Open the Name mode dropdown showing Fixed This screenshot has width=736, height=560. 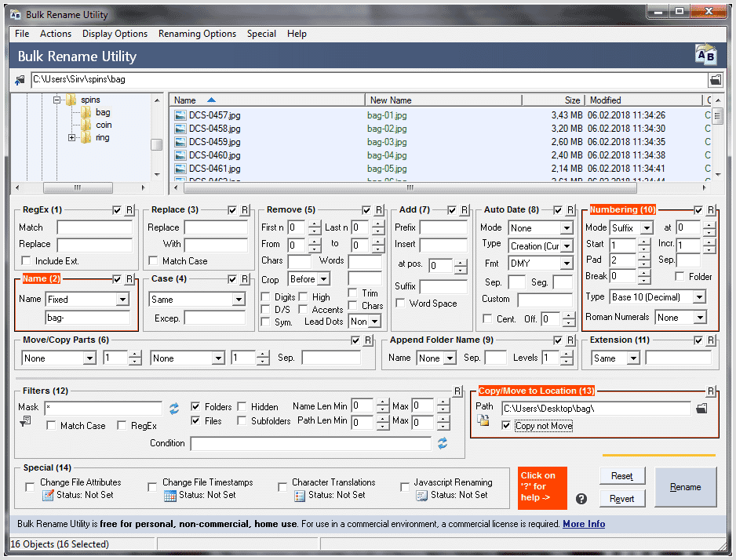coord(123,300)
